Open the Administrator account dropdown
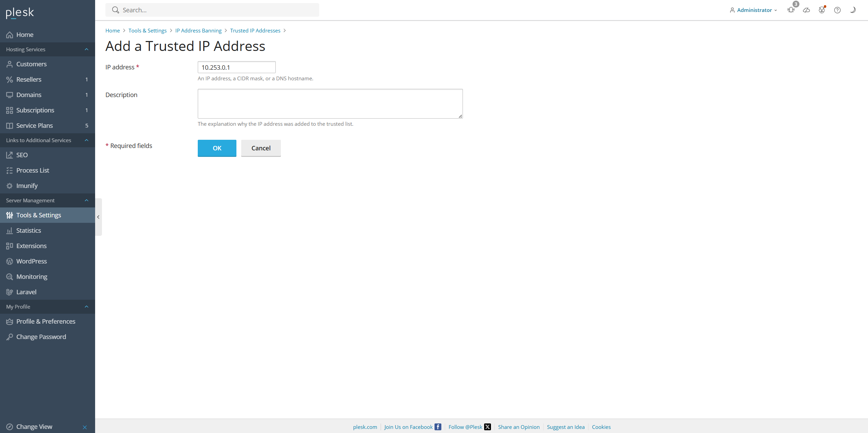This screenshot has width=868, height=433. (753, 10)
